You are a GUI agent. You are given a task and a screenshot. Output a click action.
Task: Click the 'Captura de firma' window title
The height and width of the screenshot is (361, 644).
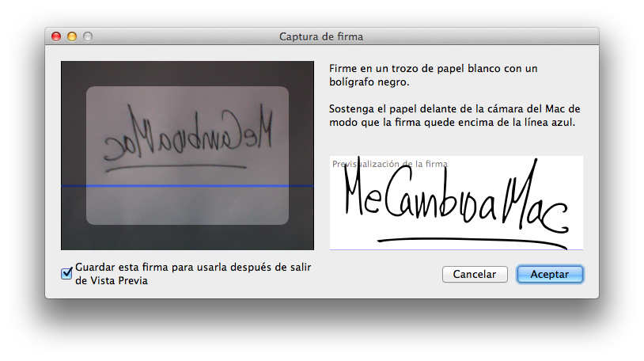tap(321, 36)
